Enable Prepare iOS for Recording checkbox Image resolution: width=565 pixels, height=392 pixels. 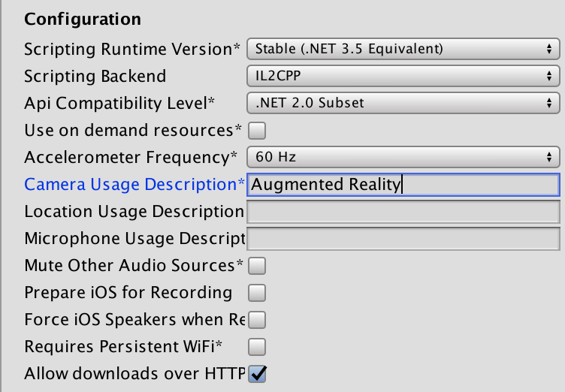tap(257, 293)
